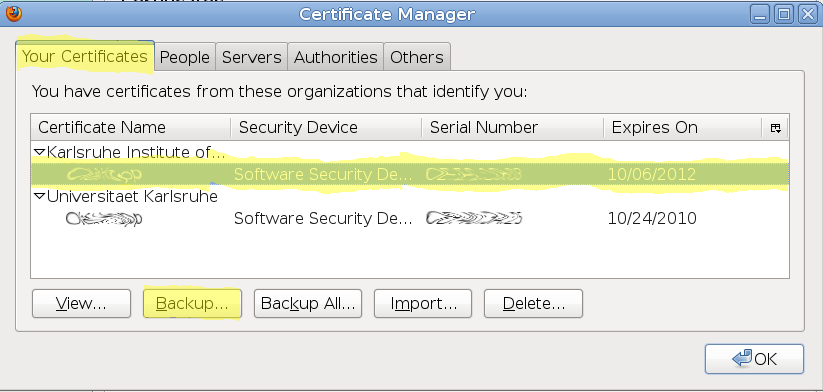Click the Firefox icon in title bar
Image resolution: width=823 pixels, height=392 pixels.
(x=14, y=14)
